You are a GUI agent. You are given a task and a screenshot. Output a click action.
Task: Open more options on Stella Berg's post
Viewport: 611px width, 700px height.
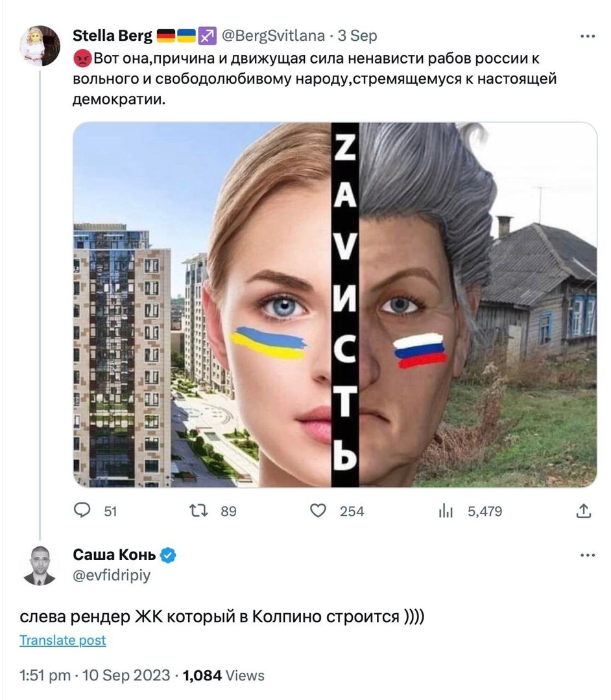point(588,36)
